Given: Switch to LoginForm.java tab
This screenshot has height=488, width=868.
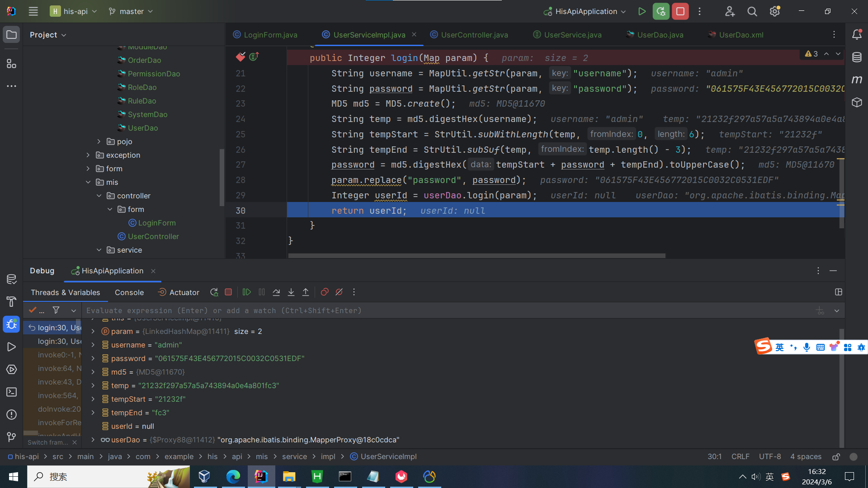Looking at the screenshot, I should click(265, 35).
